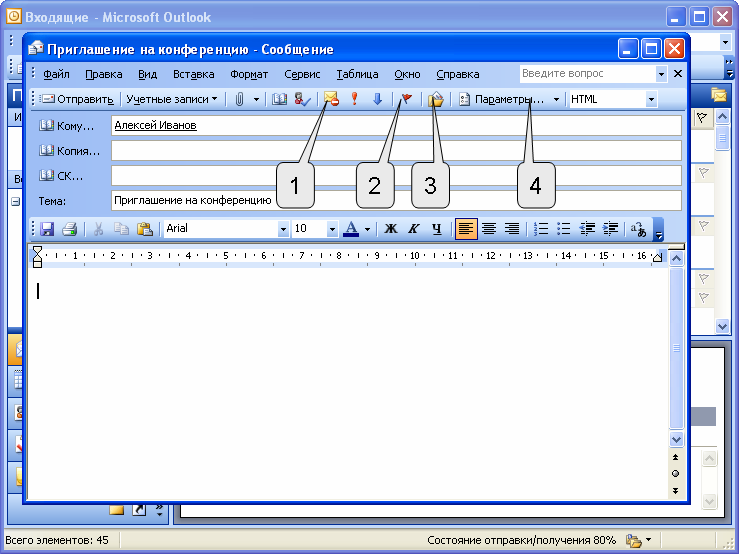Open the Arial font name dropdown
This screenshot has height=554, width=739.
click(283, 229)
